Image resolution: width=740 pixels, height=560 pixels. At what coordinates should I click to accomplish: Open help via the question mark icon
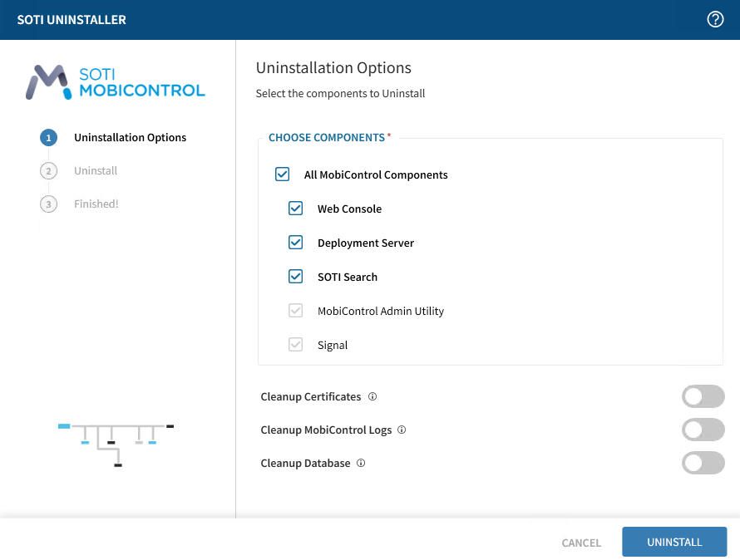pyautogui.click(x=715, y=19)
